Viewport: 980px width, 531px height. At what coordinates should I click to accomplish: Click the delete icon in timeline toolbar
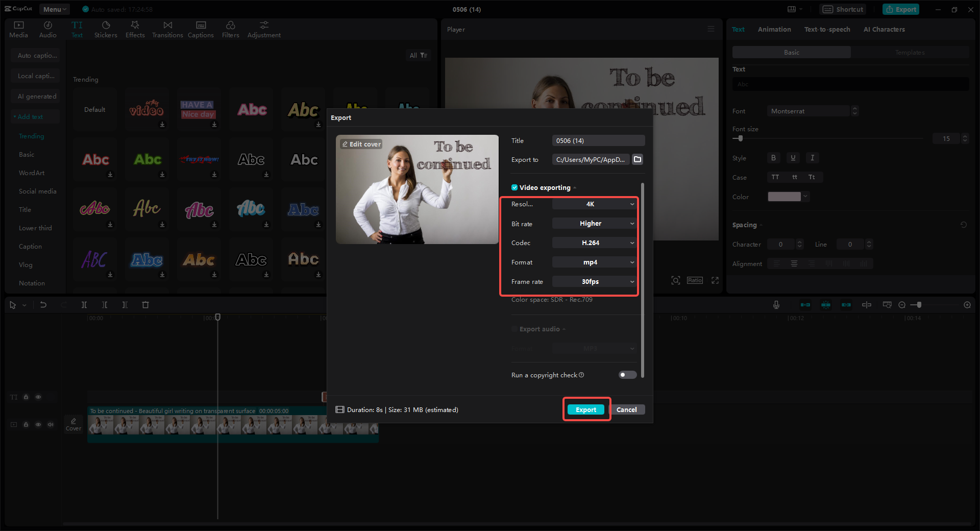[x=145, y=305]
